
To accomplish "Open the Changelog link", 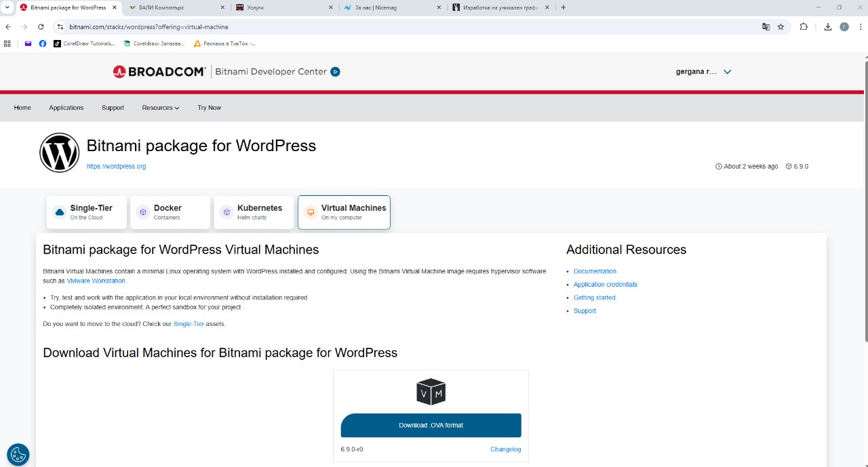I will click(505, 449).
